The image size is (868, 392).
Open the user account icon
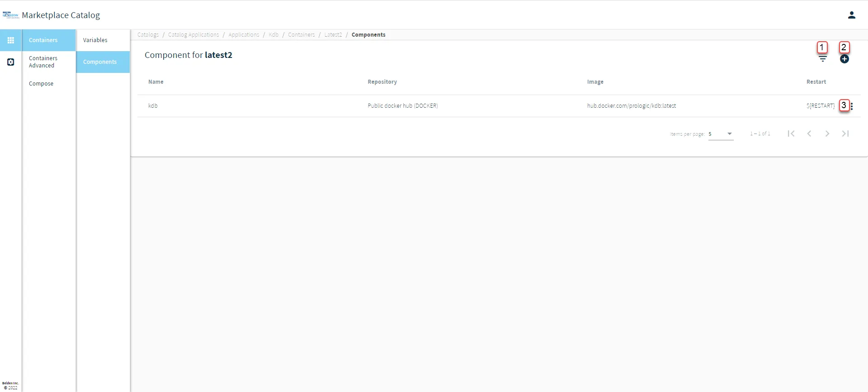pos(852,15)
